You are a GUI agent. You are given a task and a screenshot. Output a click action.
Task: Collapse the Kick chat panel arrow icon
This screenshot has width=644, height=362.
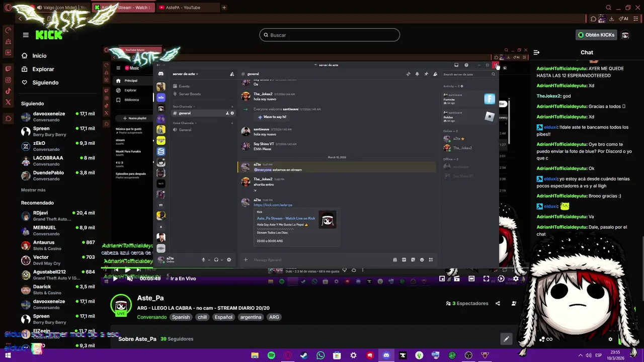[536, 52]
